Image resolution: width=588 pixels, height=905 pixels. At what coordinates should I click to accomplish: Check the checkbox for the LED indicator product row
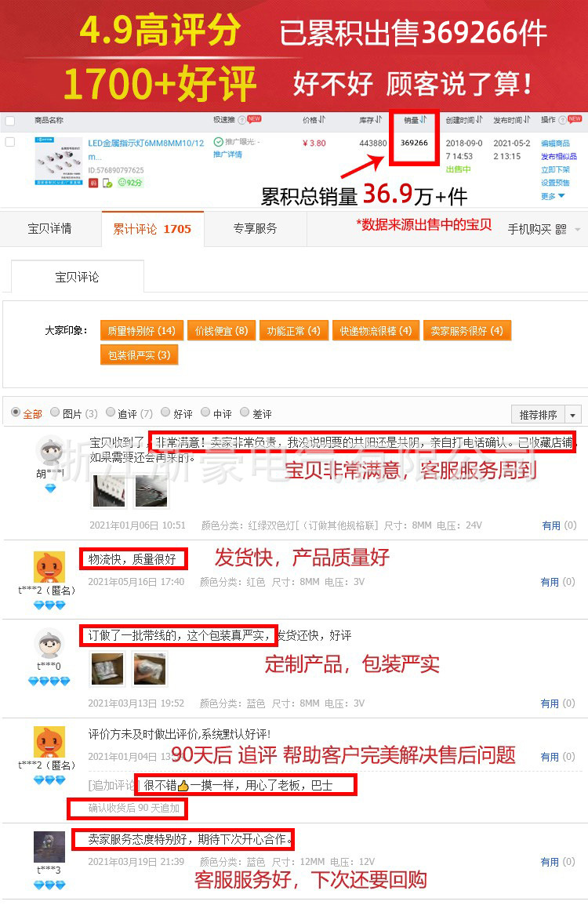pyautogui.click(x=10, y=142)
